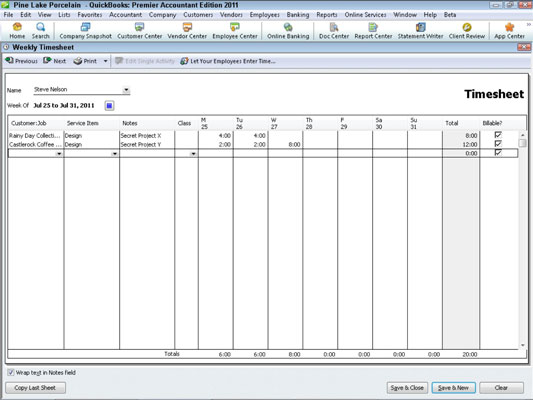The width and height of the screenshot is (533, 400).
Task: Open the Employees menu
Action: tap(264, 15)
